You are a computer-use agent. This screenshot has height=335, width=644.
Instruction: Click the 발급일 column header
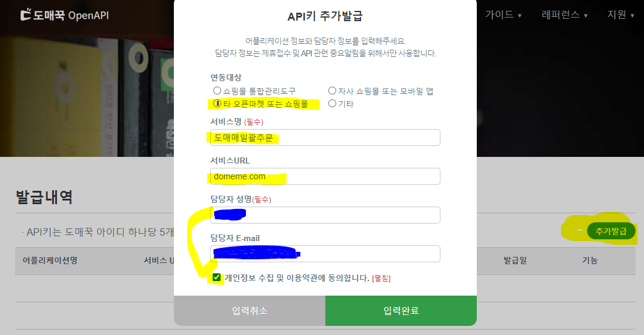(x=515, y=260)
